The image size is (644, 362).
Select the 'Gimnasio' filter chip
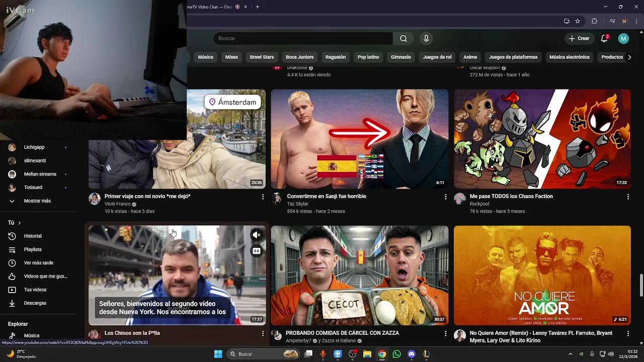401,57
